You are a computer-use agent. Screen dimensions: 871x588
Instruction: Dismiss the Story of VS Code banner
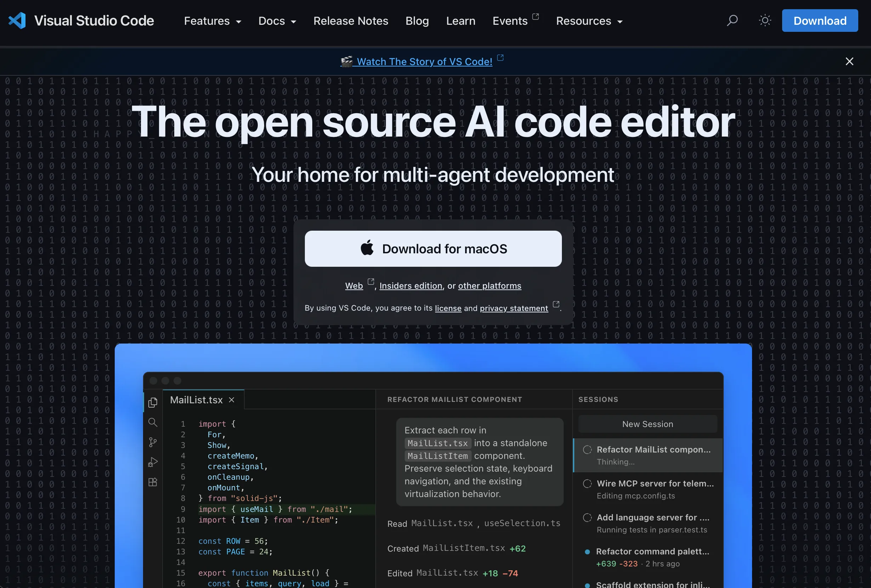[x=849, y=62]
